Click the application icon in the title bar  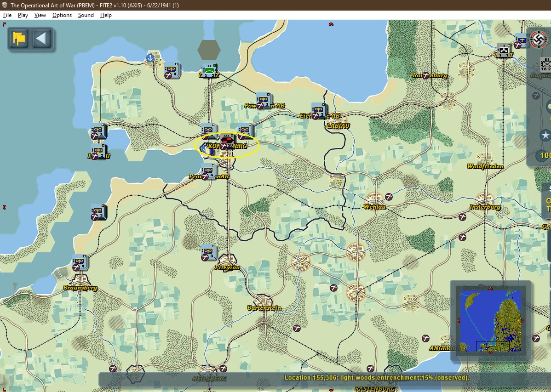click(x=5, y=5)
